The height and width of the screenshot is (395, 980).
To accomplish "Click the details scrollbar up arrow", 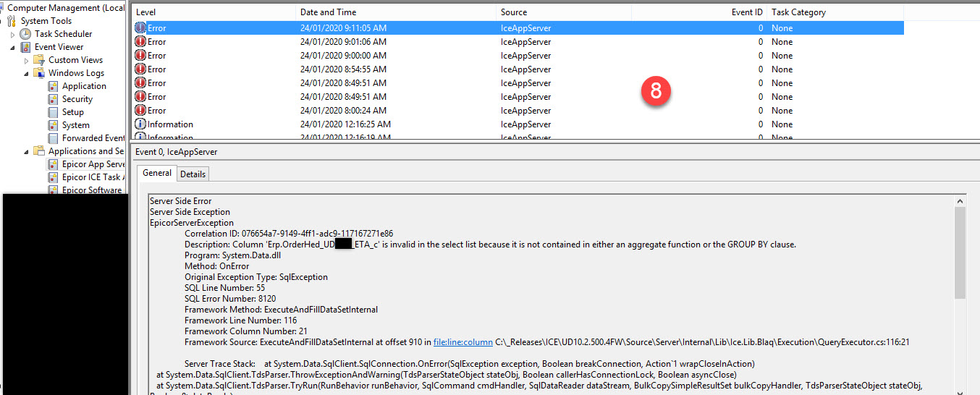I will (960, 201).
